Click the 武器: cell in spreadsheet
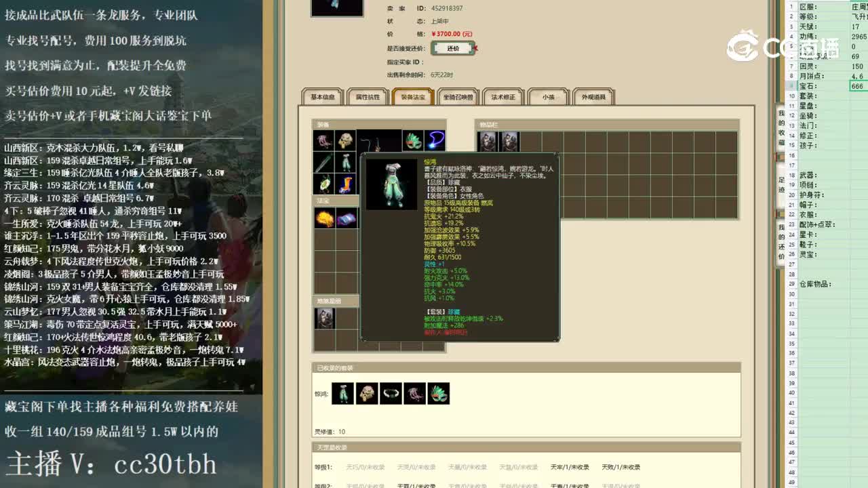 [823, 176]
